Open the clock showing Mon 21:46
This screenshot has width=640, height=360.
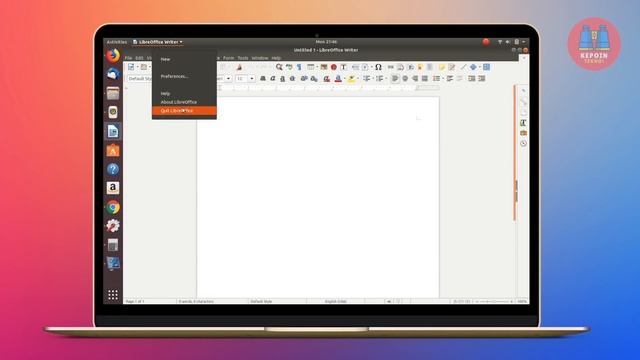click(x=326, y=42)
